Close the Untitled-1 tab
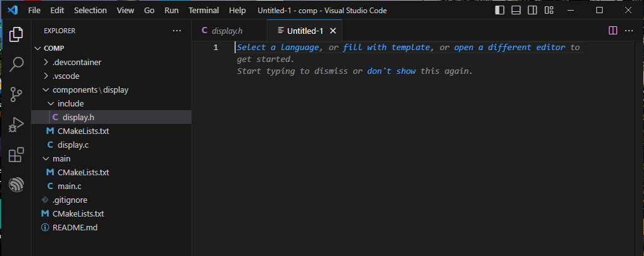This screenshot has height=256, width=644. pyautogui.click(x=333, y=31)
